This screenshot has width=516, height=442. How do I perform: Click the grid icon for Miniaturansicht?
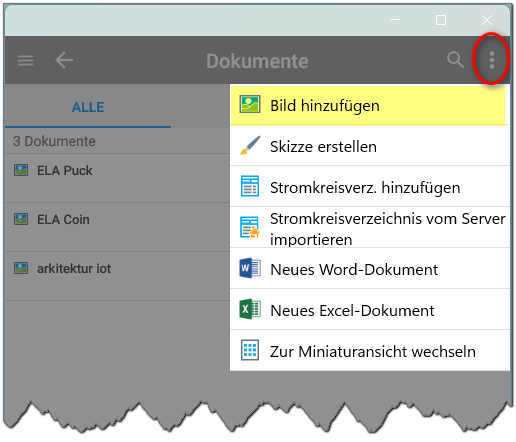[x=250, y=350]
